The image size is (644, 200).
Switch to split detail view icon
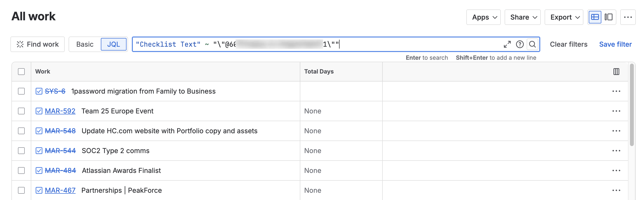point(609,17)
